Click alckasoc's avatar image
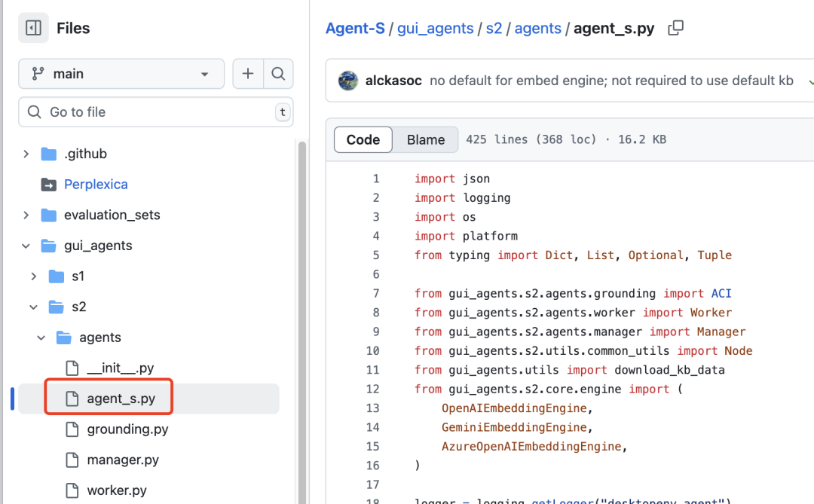This screenshot has height=504, width=814. pyautogui.click(x=347, y=81)
